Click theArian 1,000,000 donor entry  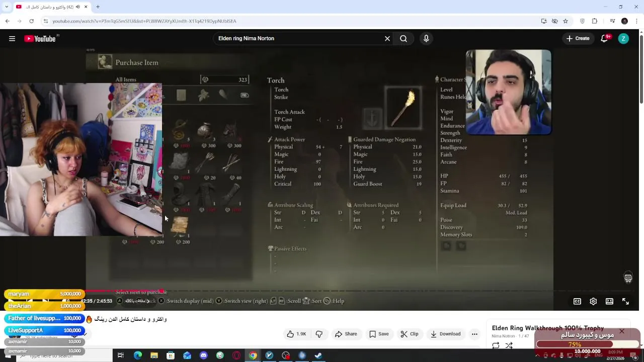[x=44, y=306]
